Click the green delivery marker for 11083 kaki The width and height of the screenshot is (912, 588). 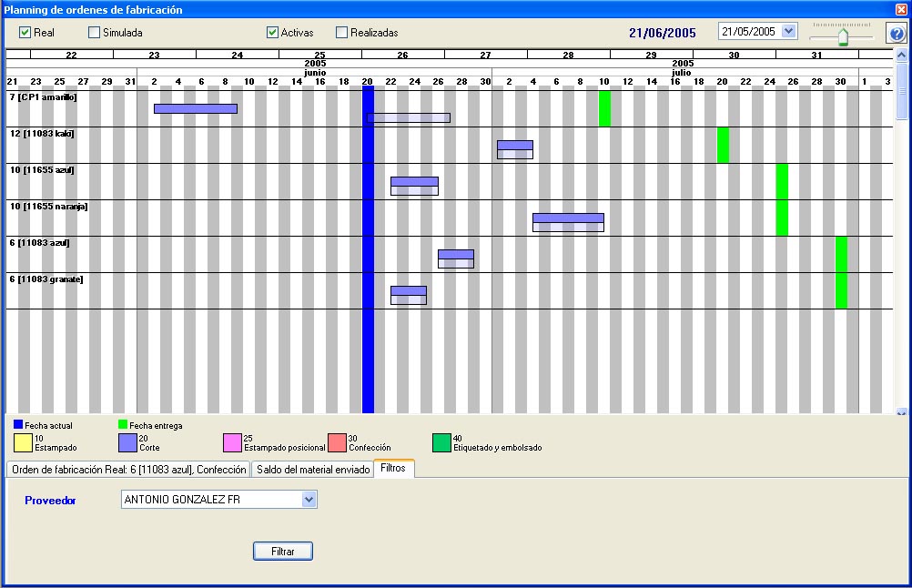(723, 145)
